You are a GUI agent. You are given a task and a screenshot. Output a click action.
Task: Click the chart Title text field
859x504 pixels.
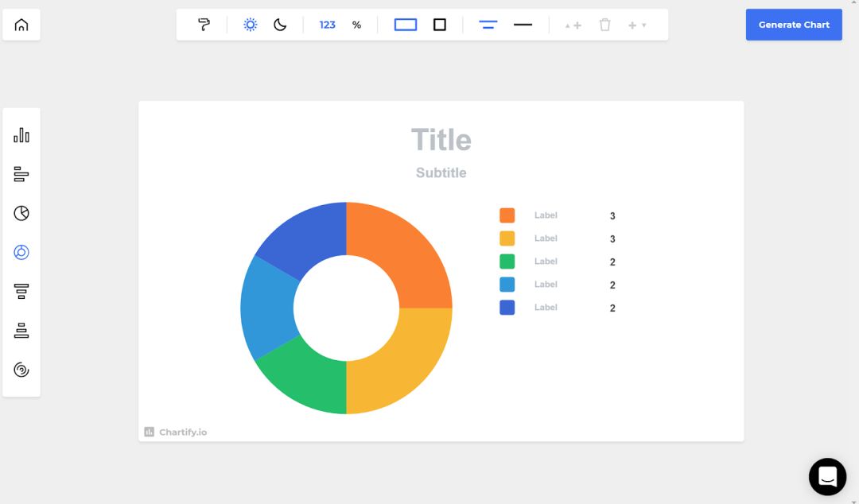coord(441,140)
